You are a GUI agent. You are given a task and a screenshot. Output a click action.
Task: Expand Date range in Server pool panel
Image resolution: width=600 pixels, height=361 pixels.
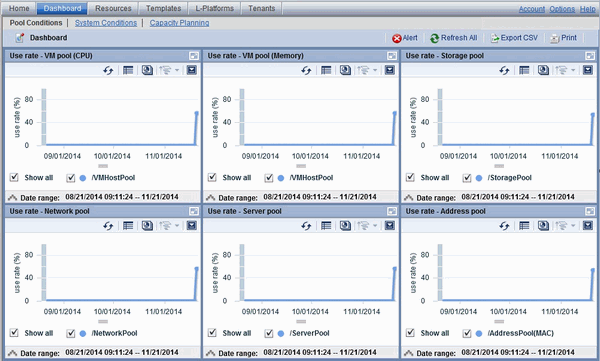click(210, 353)
